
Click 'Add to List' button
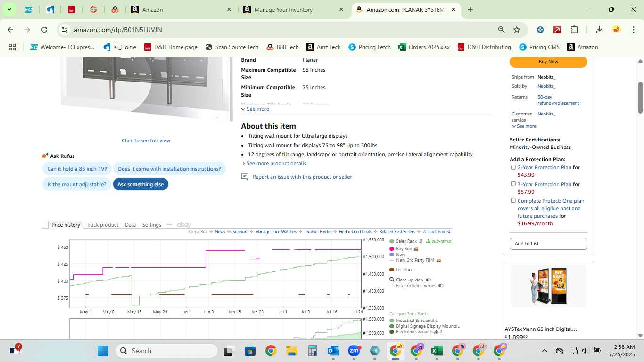[548, 244]
